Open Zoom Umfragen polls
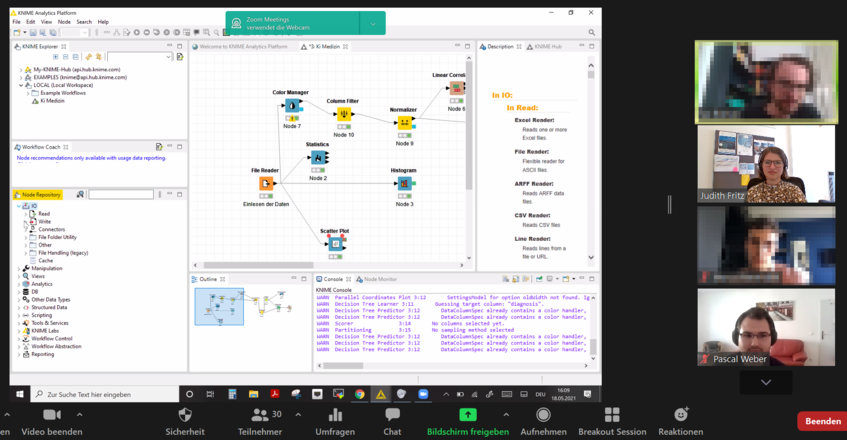Image resolution: width=847 pixels, height=440 pixels. (335, 422)
